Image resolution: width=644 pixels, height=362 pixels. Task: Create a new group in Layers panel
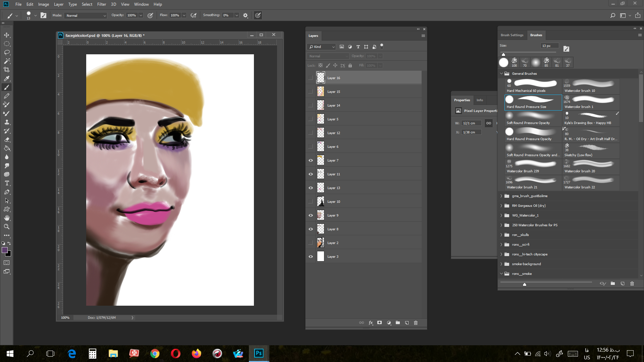click(398, 323)
